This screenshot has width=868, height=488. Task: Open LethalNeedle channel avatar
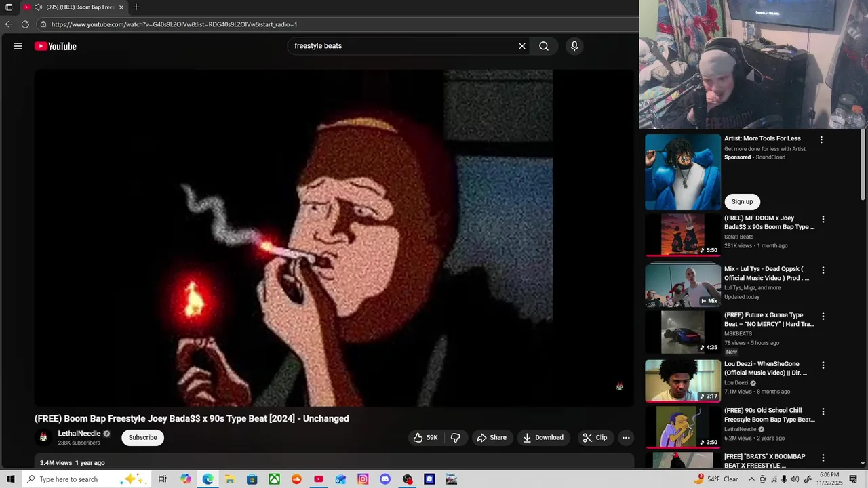coord(43,438)
